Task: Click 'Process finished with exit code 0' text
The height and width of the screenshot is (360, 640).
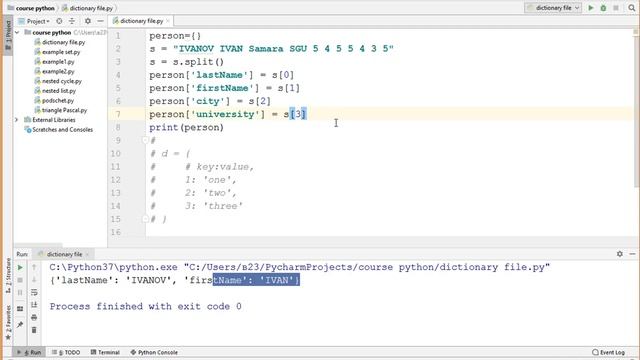Action: tap(146, 306)
